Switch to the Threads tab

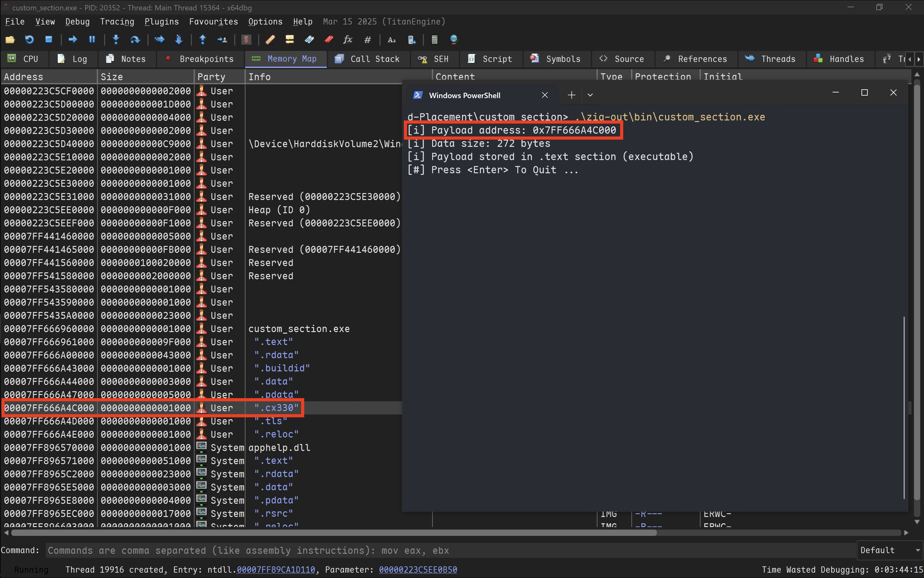pos(771,59)
